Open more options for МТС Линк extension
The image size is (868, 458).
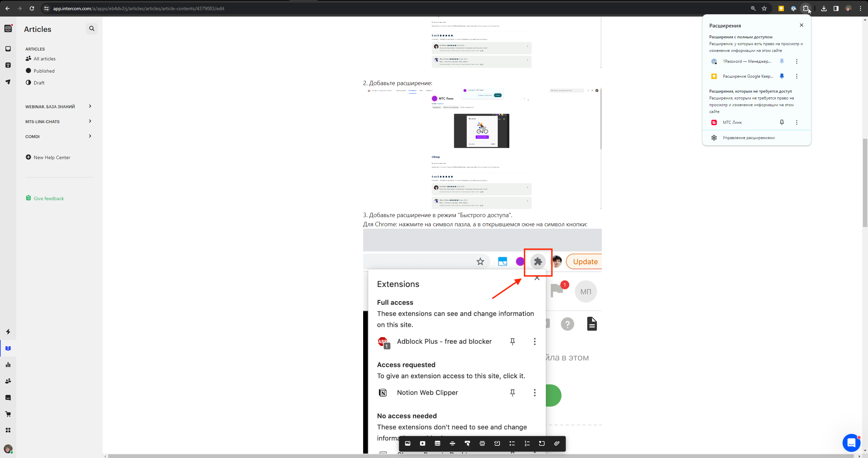pyautogui.click(x=797, y=122)
